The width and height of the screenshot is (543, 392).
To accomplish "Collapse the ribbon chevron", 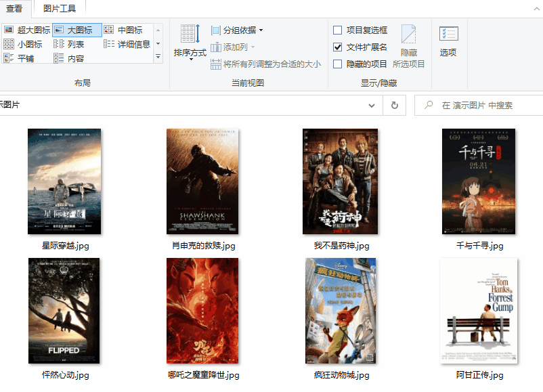I will (537, 9).
